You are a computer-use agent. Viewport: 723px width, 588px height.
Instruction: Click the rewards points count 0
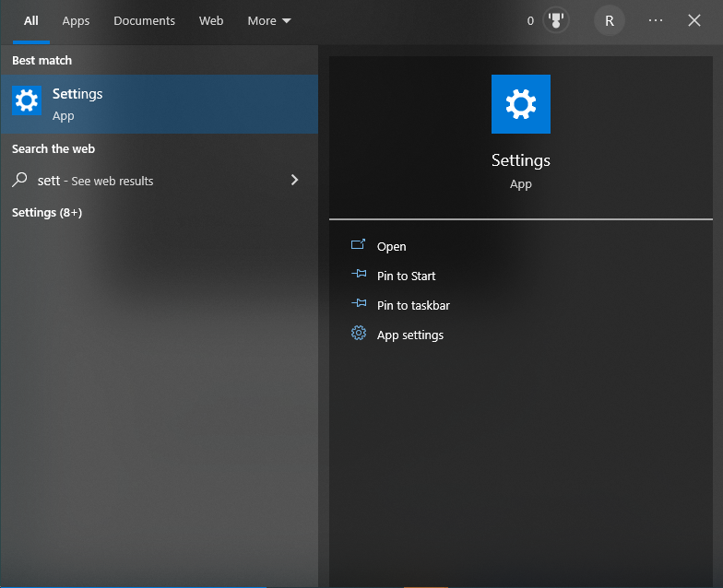(530, 20)
